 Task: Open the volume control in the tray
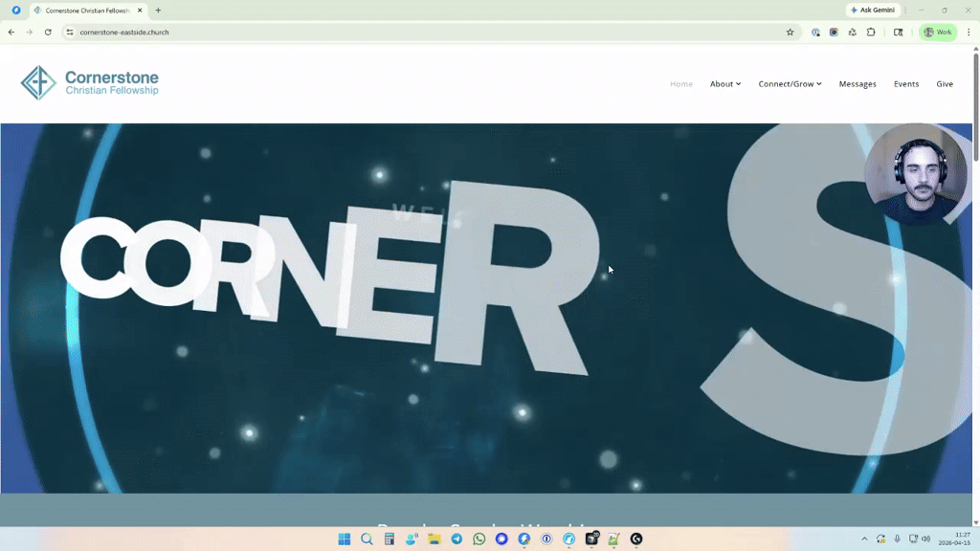926,539
